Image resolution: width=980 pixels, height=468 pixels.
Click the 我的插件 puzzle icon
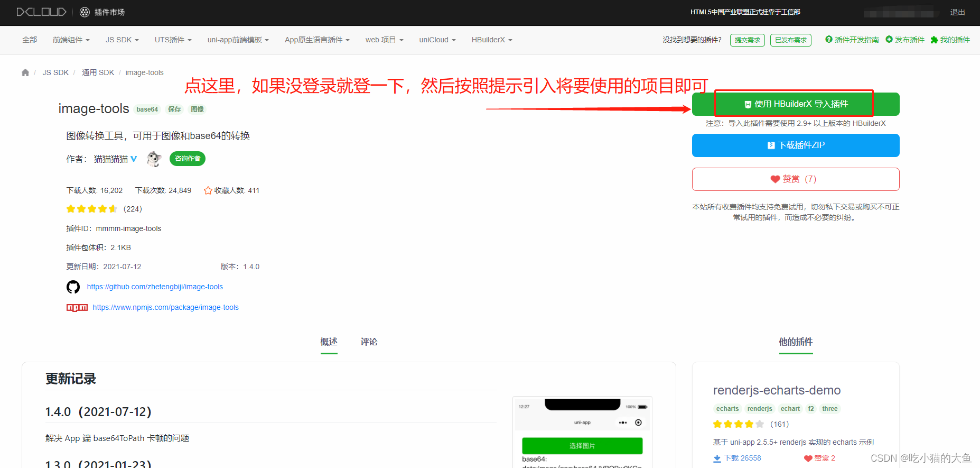934,40
